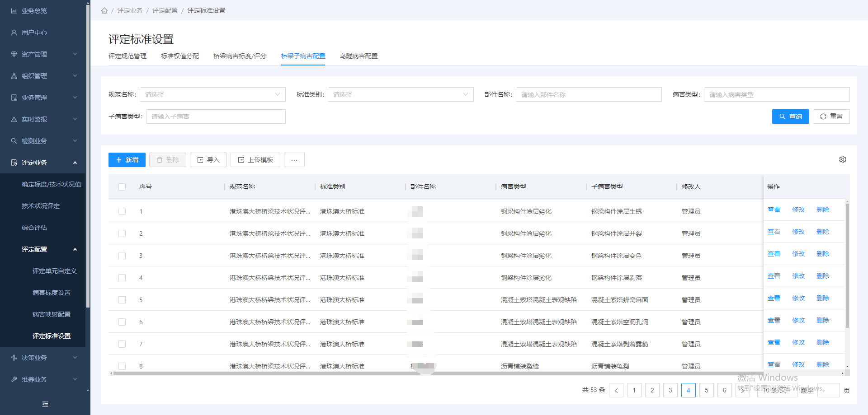
Task: Check the row 2 checkbox
Action: click(x=122, y=233)
